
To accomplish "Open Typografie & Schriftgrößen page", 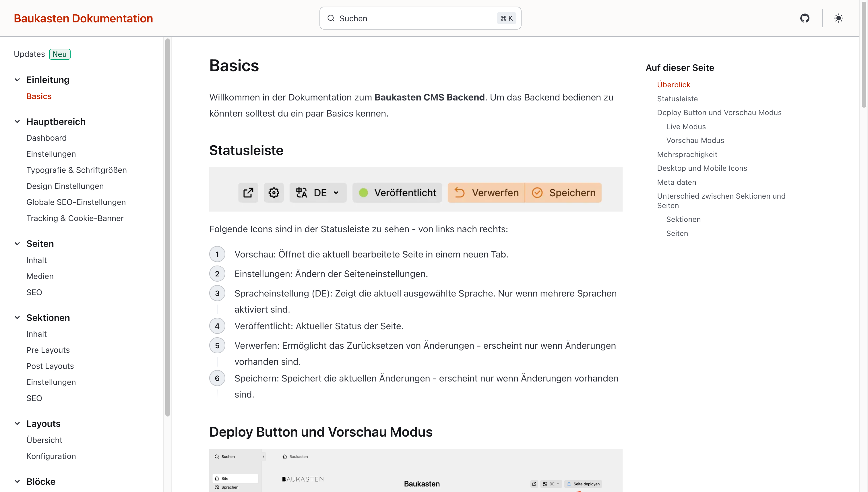I will (76, 170).
